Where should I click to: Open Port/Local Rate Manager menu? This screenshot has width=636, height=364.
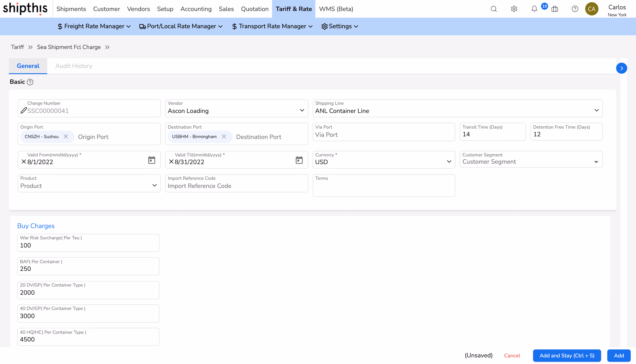click(x=181, y=26)
